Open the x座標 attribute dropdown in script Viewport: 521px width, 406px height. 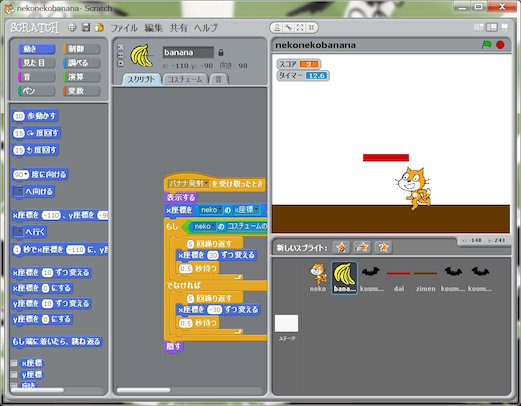[x=256, y=210]
